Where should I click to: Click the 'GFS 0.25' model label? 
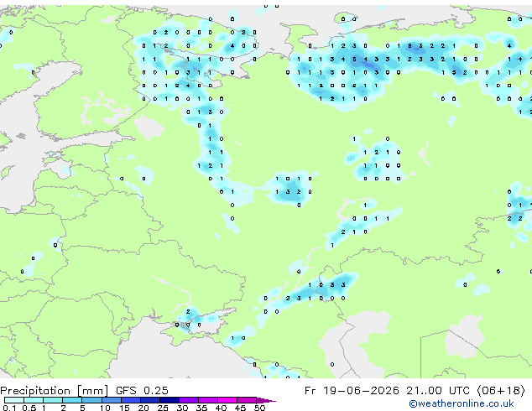pos(142,391)
